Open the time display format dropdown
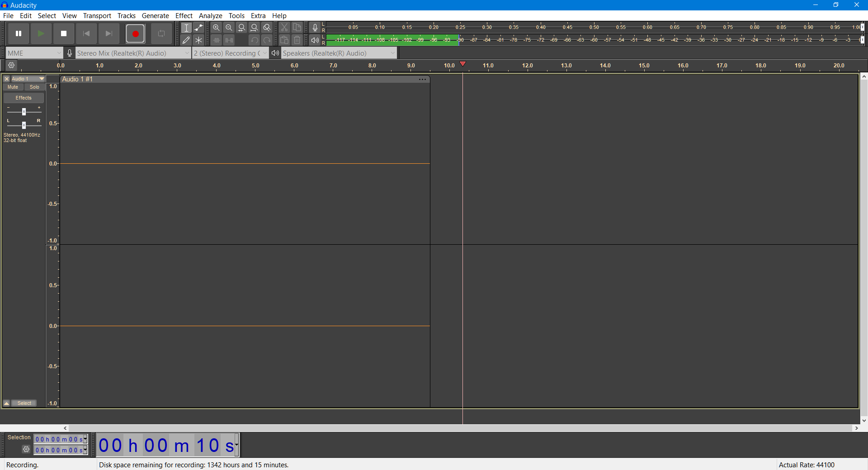 click(236, 445)
